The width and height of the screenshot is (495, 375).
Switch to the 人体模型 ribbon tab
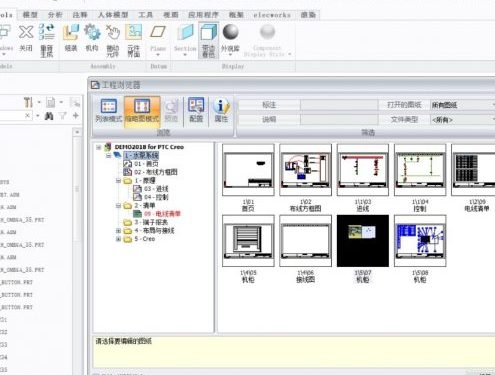[x=113, y=15]
